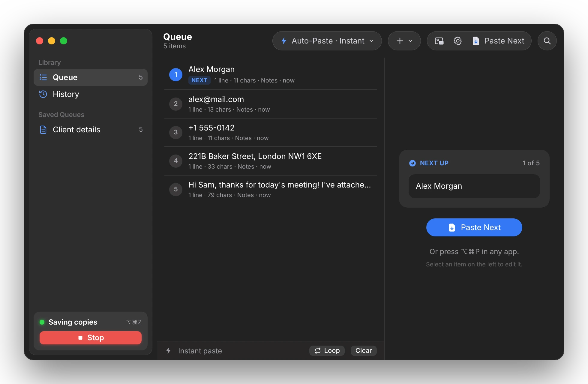Click the 1 of 5 counter
Viewport: 588px width, 384px height.
click(x=531, y=163)
